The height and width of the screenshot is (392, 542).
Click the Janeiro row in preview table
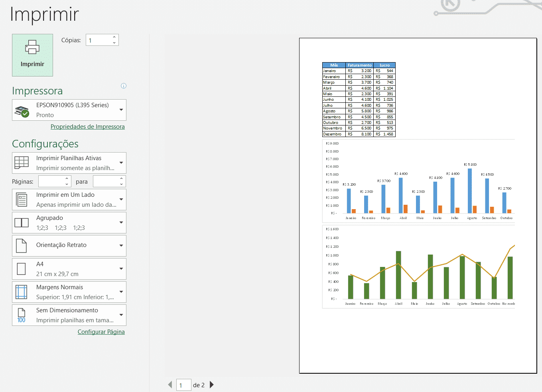point(359,71)
